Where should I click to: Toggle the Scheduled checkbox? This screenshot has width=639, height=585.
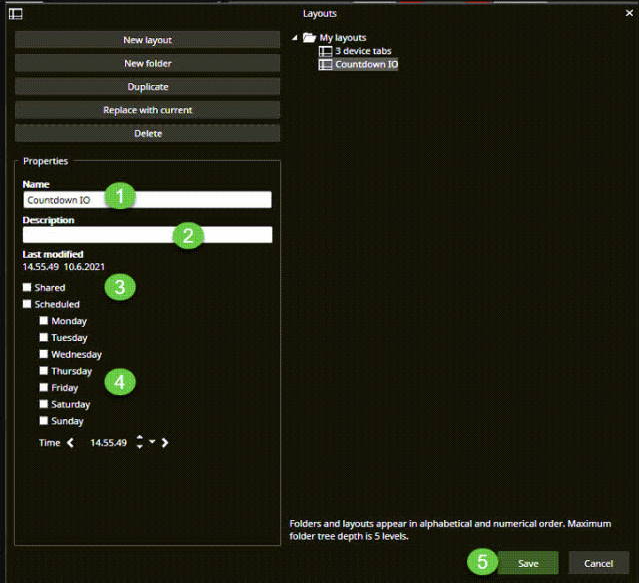[28, 304]
